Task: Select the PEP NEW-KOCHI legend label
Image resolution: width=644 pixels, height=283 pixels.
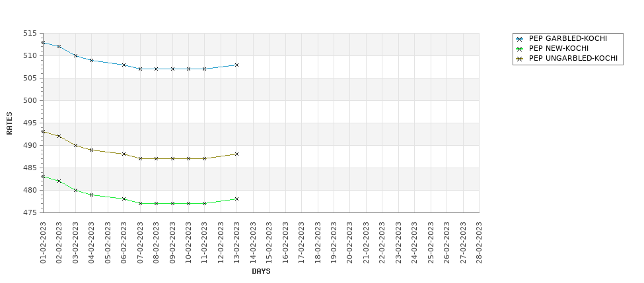Action: coord(559,48)
